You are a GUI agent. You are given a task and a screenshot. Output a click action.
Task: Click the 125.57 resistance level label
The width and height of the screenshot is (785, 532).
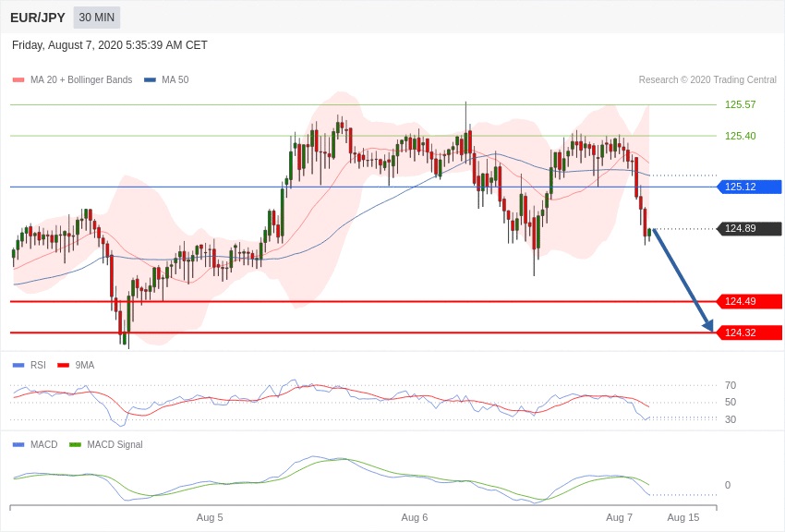(740, 104)
